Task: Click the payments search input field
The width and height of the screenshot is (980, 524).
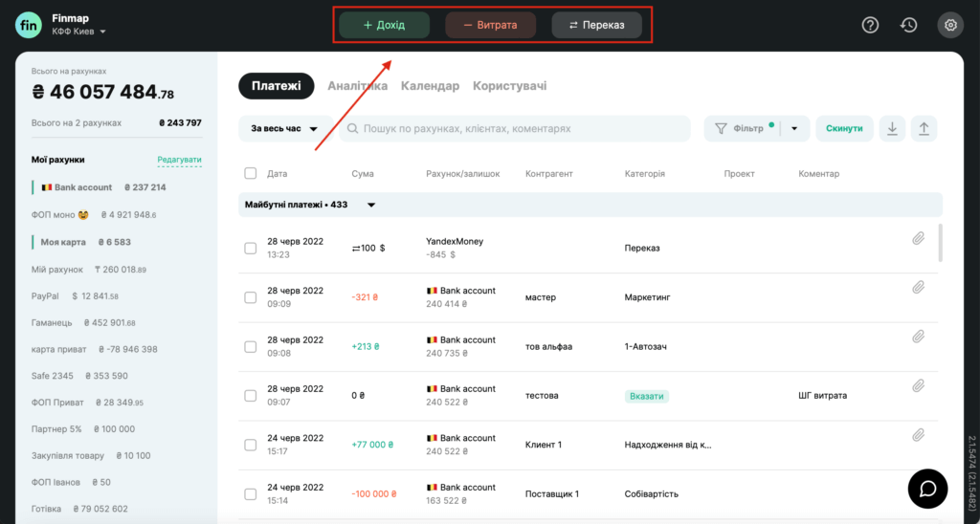Action: coord(515,129)
